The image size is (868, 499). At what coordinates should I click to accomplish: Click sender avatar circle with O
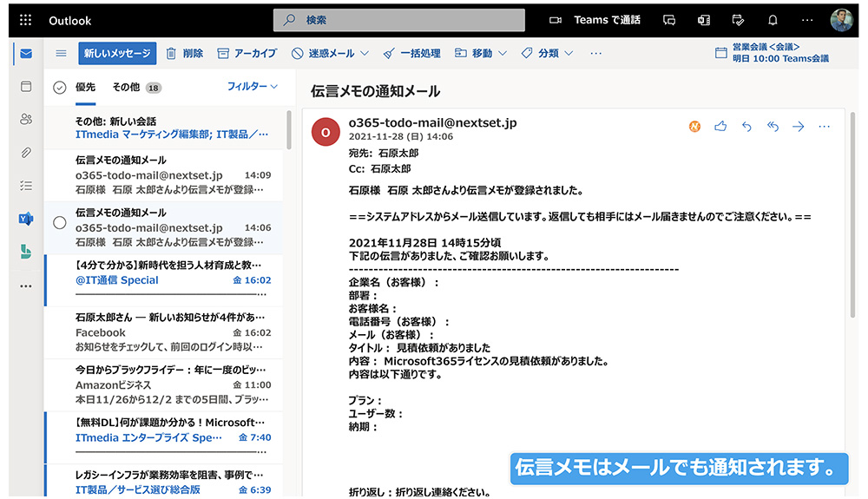[x=325, y=132]
